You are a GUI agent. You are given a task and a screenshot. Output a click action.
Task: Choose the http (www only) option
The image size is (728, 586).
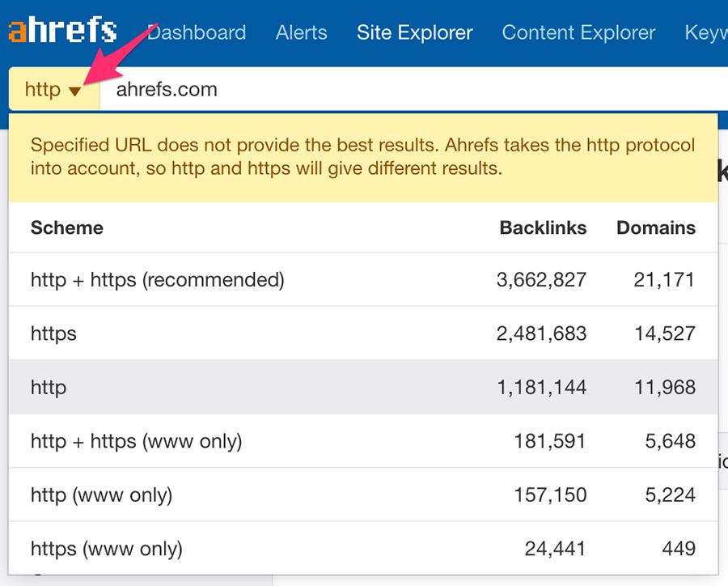tap(101, 495)
